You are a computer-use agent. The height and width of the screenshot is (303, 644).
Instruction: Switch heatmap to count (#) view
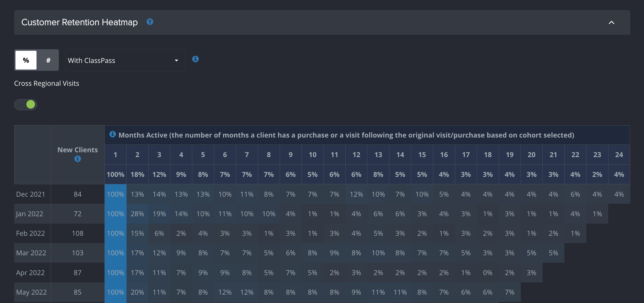click(48, 60)
